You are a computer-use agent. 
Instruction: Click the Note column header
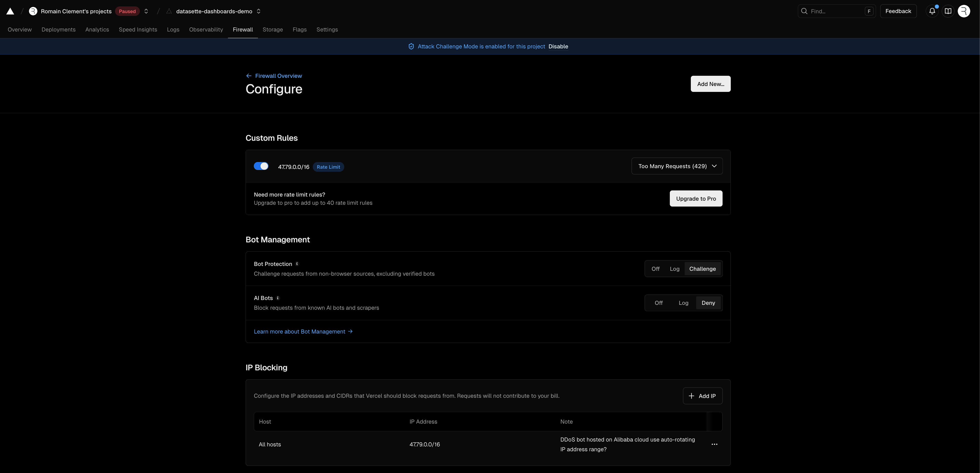pyautogui.click(x=567, y=422)
